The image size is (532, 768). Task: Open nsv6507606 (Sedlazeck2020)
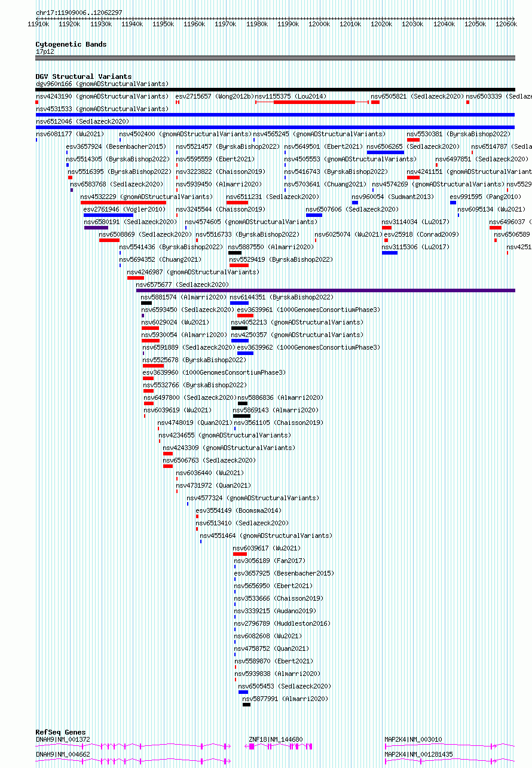(x=352, y=209)
